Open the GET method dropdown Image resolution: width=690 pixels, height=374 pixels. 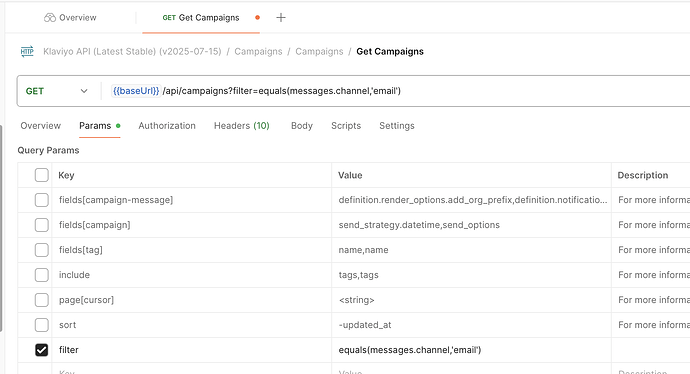pyautogui.click(x=57, y=91)
